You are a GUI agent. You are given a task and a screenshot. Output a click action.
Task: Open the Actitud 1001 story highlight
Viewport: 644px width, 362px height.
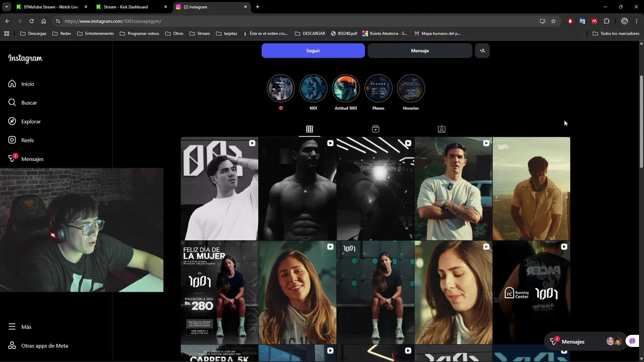click(346, 88)
